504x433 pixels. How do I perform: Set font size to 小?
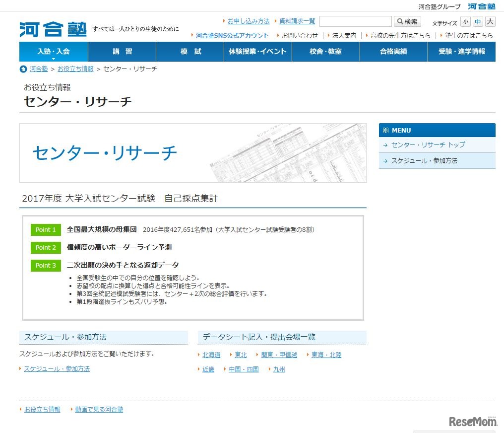(x=465, y=22)
